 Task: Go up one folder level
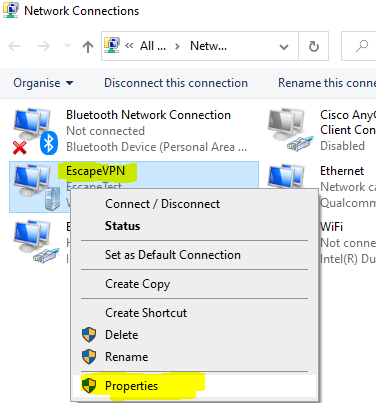88,46
